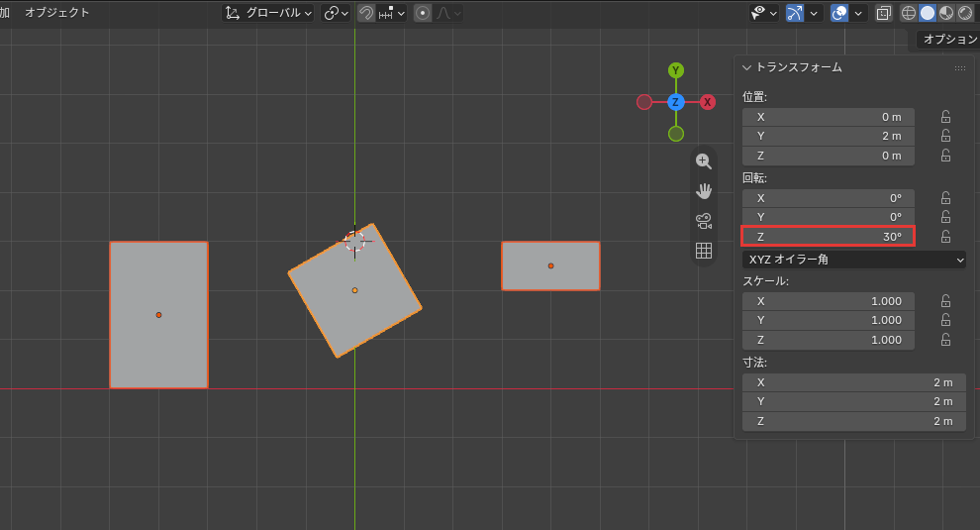Screen dimensions: 980x530
Task: Open the グローバル transform orientation dropdown
Action: [268, 13]
